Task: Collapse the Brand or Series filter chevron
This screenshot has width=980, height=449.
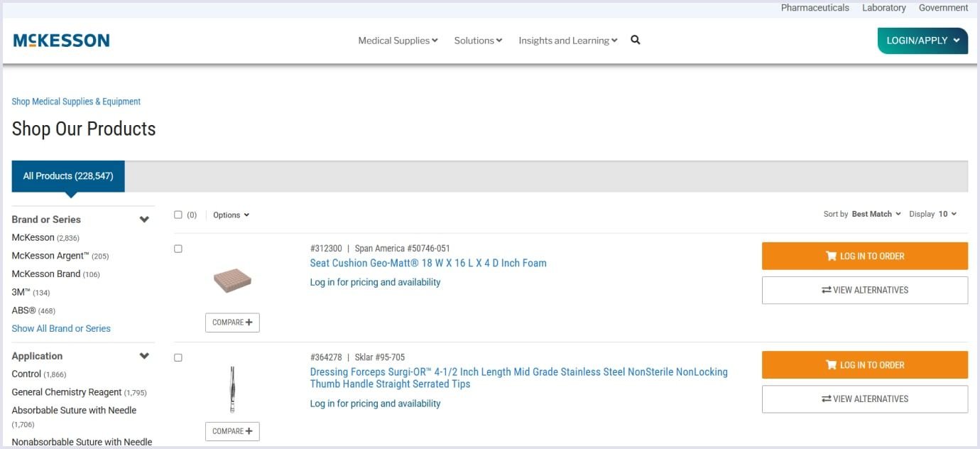Action: tap(144, 220)
